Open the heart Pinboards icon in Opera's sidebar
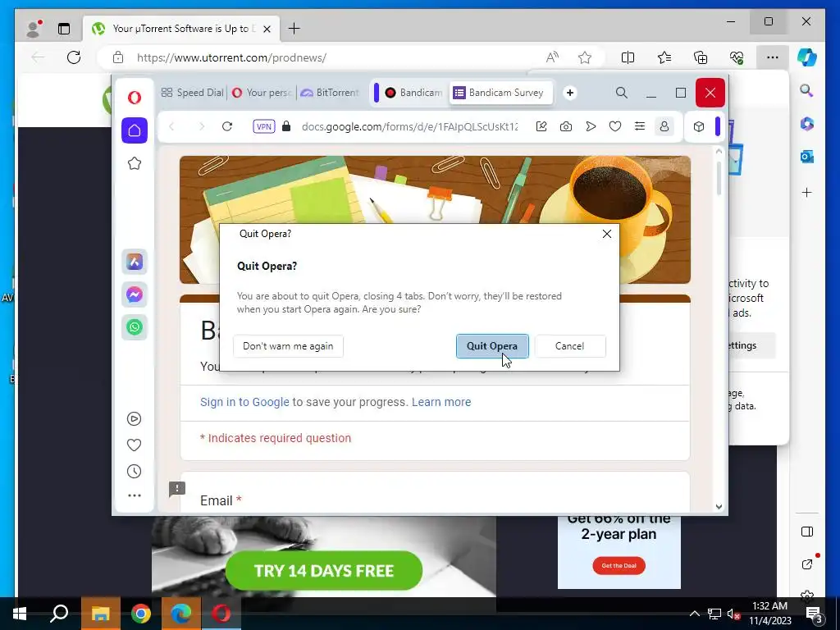The width and height of the screenshot is (840, 630). [135, 445]
